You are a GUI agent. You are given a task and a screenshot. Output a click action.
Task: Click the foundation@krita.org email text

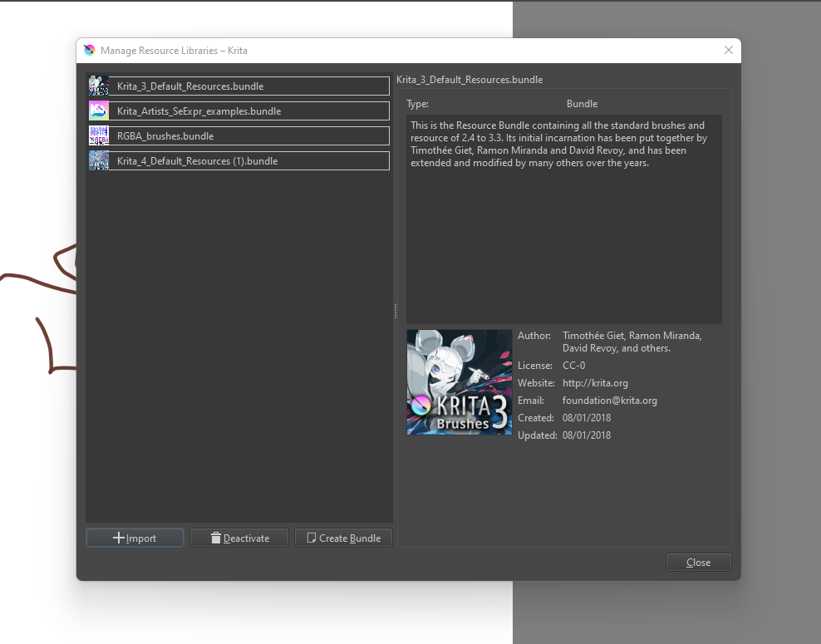point(609,401)
